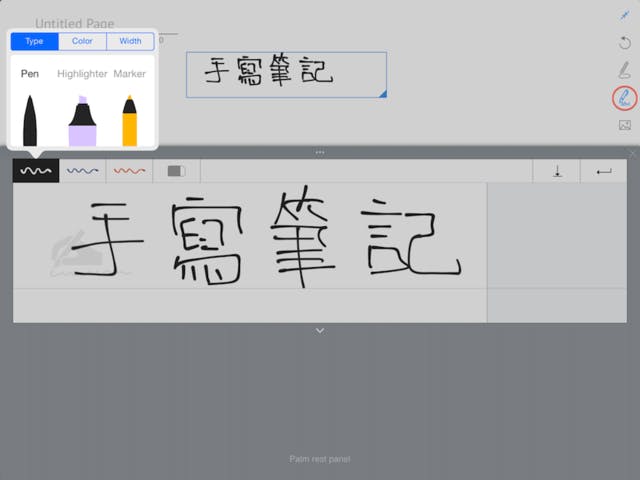Click the resize handle of the text box
Image resolution: width=640 pixels, height=480 pixels.
[382, 93]
